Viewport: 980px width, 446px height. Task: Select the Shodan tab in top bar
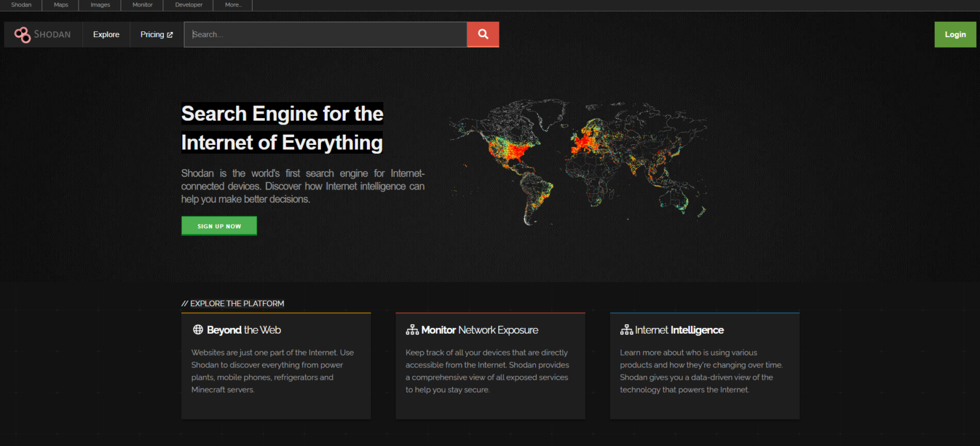tap(21, 5)
